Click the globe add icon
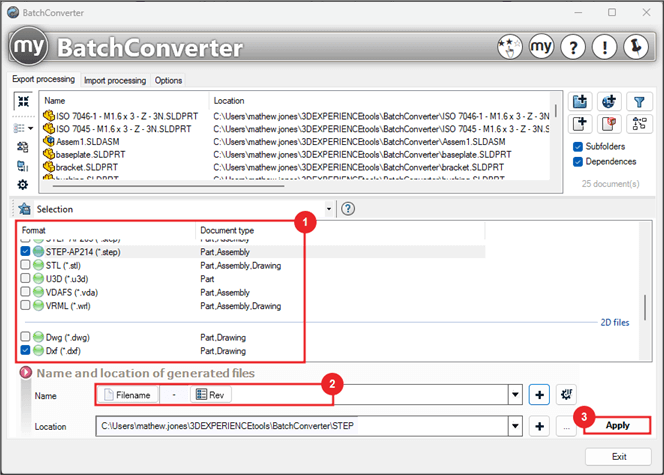This screenshot has height=475, width=664. [x=609, y=102]
